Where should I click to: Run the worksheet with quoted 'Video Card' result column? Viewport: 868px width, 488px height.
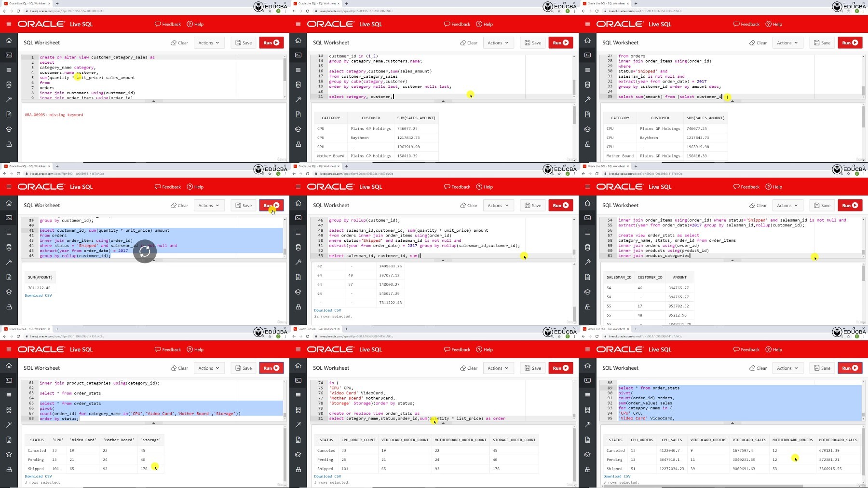pos(271,368)
